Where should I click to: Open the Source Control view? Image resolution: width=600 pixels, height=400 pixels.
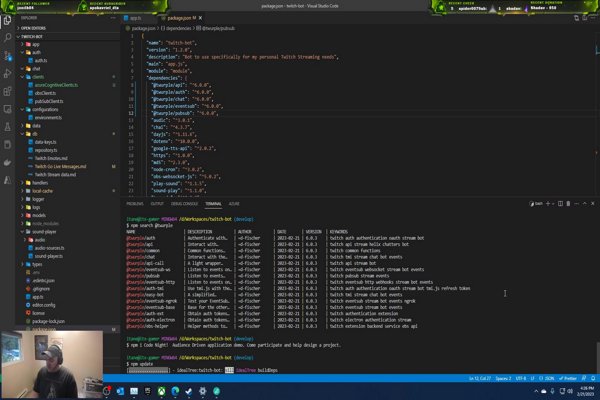(7, 56)
